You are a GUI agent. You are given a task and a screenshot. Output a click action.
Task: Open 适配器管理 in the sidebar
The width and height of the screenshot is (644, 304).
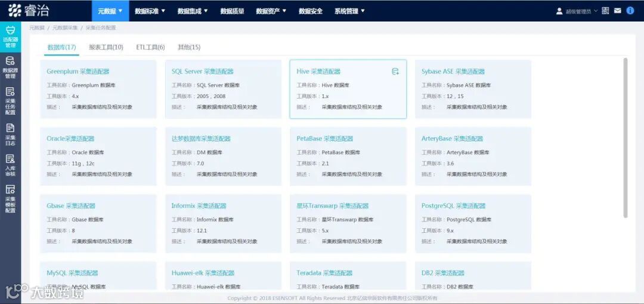[10, 36]
